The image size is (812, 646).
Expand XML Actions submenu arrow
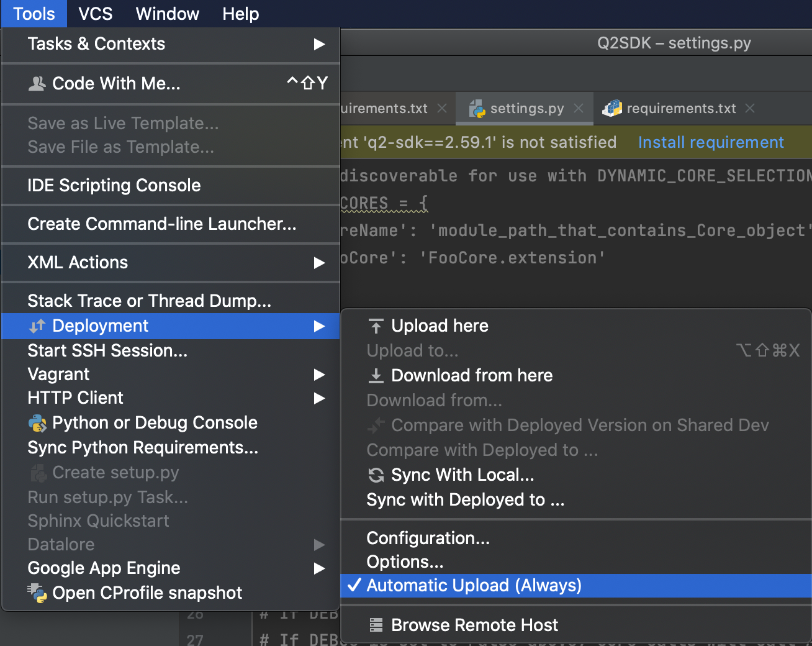pos(319,263)
